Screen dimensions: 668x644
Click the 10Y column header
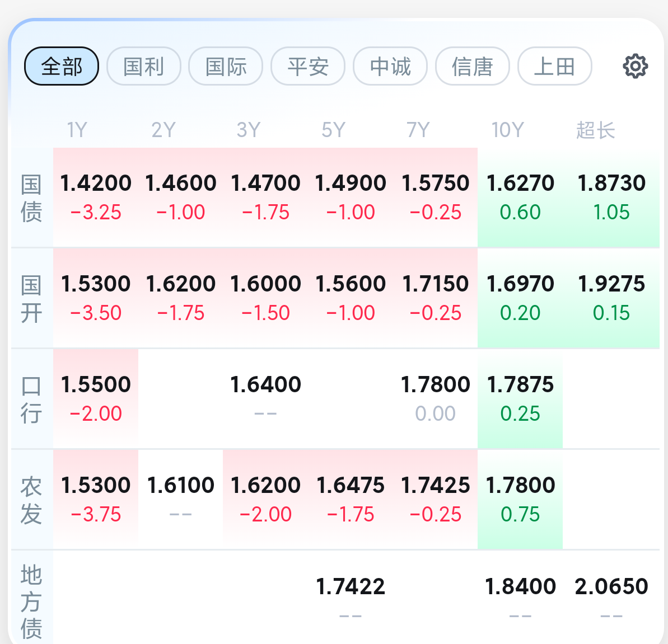[507, 130]
